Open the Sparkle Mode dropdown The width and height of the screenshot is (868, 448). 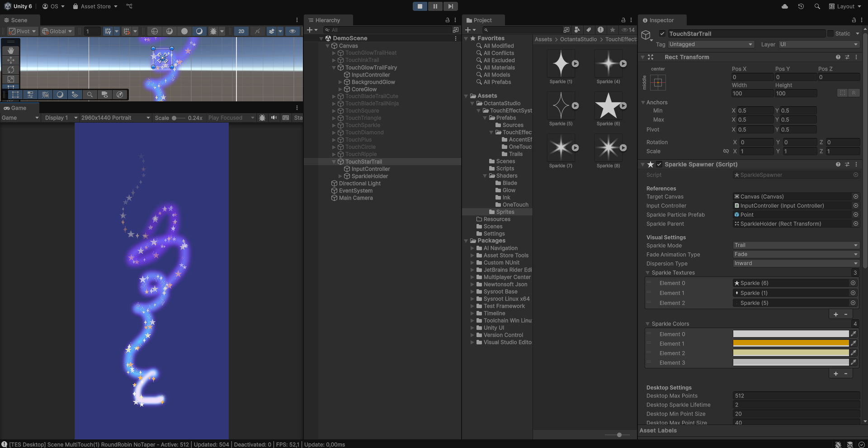tap(796, 245)
